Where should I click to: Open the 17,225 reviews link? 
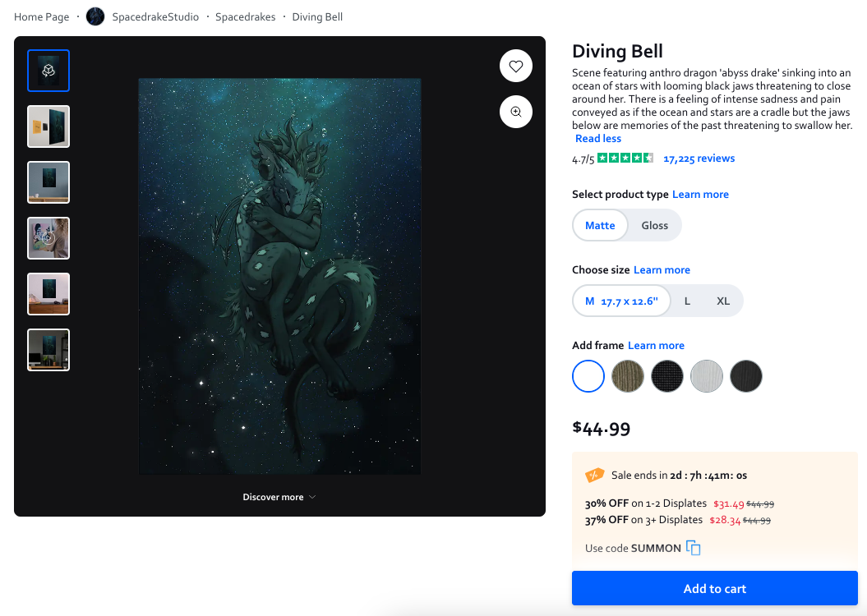pyautogui.click(x=699, y=159)
